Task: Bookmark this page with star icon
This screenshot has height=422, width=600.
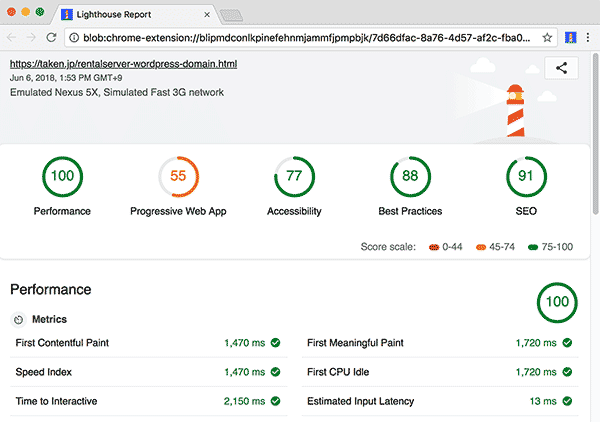Action: pos(547,37)
